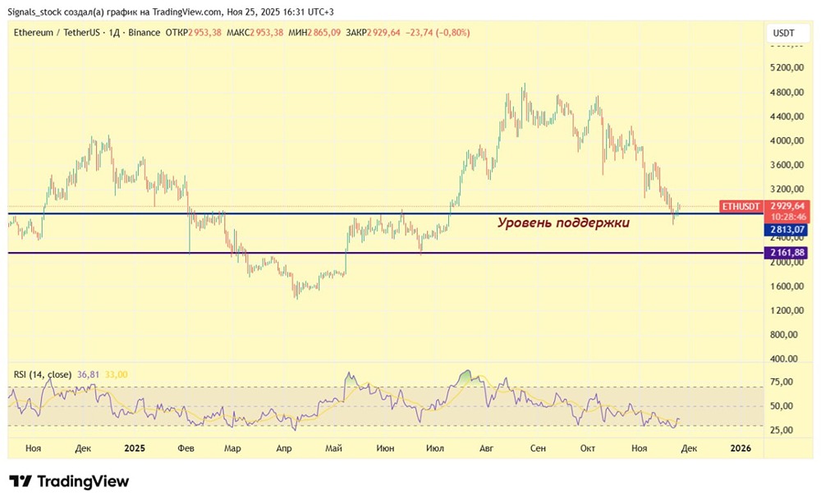Click the 'Окт' month label on time axis
The height and width of the screenshot is (504, 821).
588,448
